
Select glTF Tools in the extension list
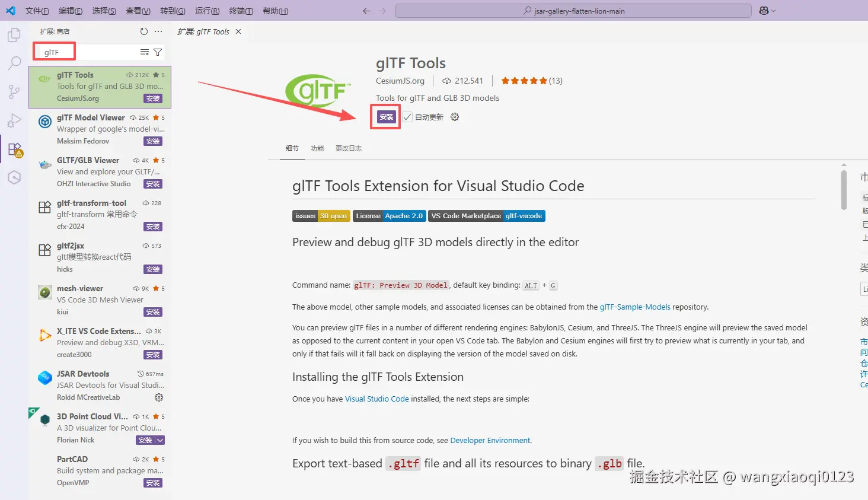tap(100, 87)
